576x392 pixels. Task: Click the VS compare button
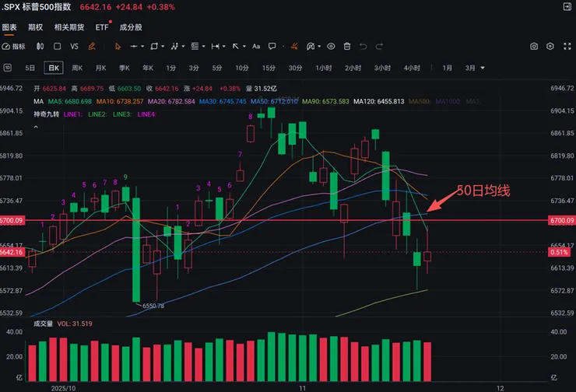(75, 46)
